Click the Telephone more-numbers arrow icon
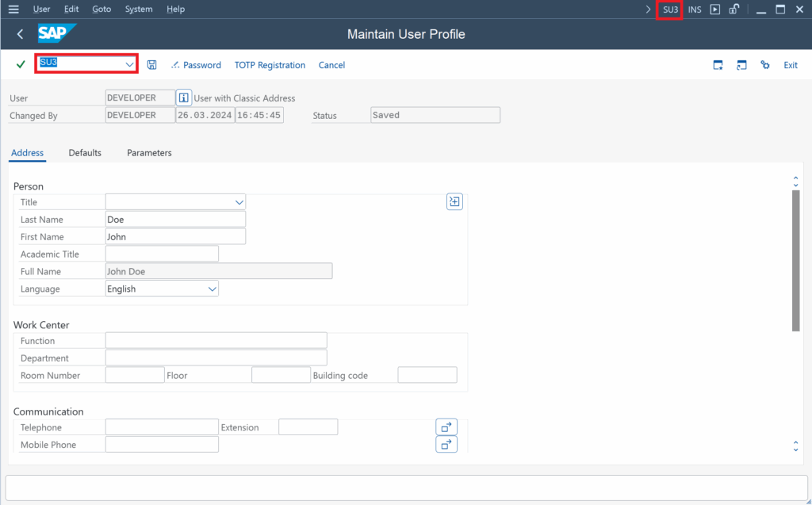Viewport: 812px width, 505px height. [446, 427]
